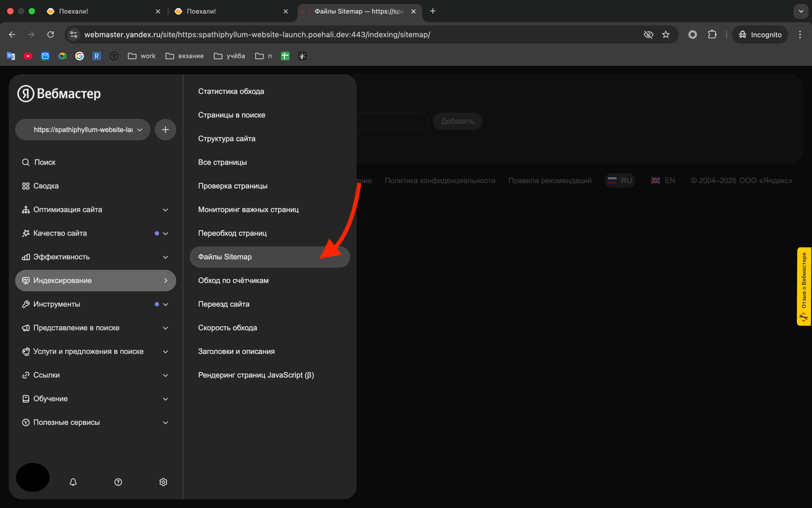Select the Эффективность chart icon
This screenshot has height=508, width=812.
point(25,256)
